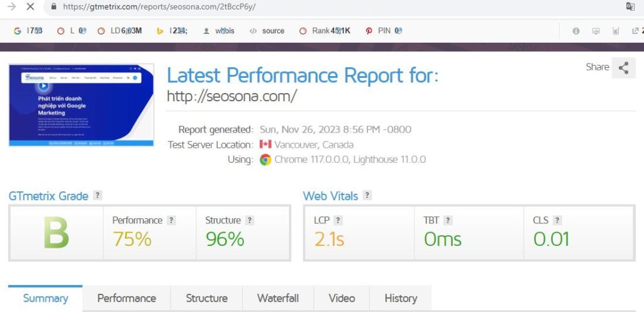
Task: Click Chrome 117.0.0.0, Lighthouse 11.0.0 text
Action: pos(350,160)
